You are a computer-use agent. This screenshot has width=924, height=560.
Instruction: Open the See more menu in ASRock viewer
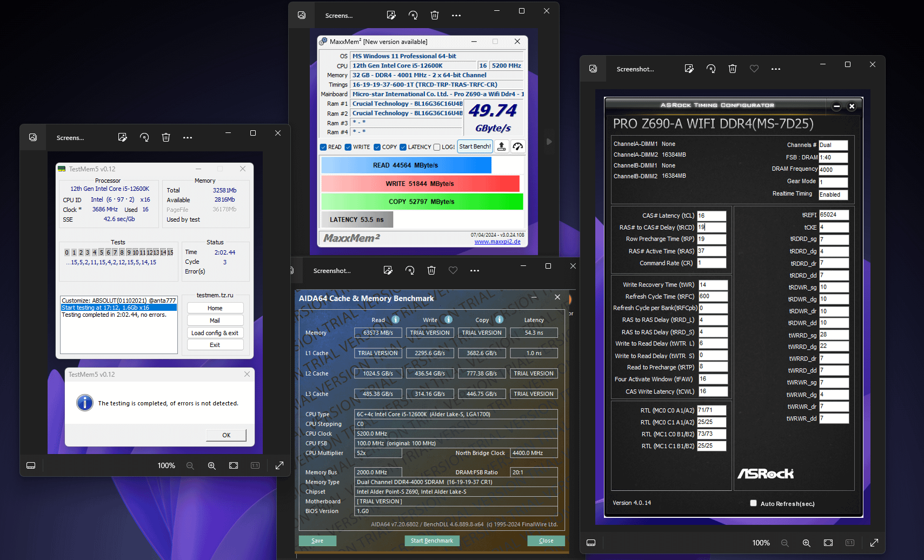tap(776, 69)
